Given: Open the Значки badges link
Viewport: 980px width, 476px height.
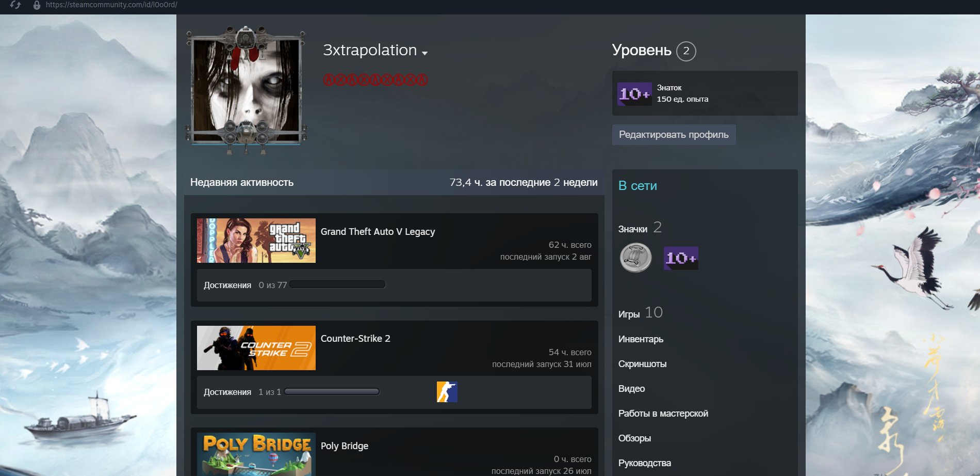Looking at the screenshot, I should pos(633,229).
